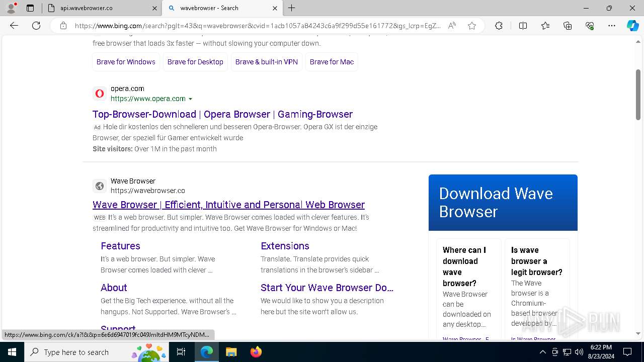Open the Extensions sublink
644x362 pixels.
point(285,246)
